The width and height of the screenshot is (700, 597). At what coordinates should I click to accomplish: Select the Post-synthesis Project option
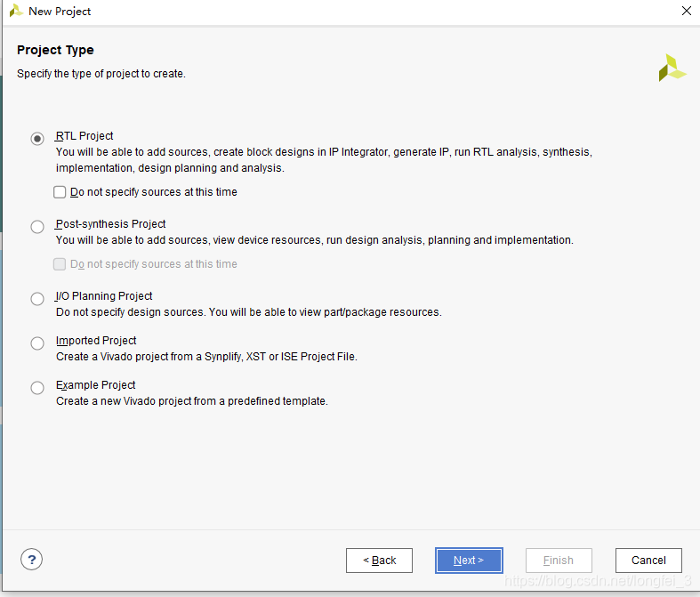[x=37, y=227]
